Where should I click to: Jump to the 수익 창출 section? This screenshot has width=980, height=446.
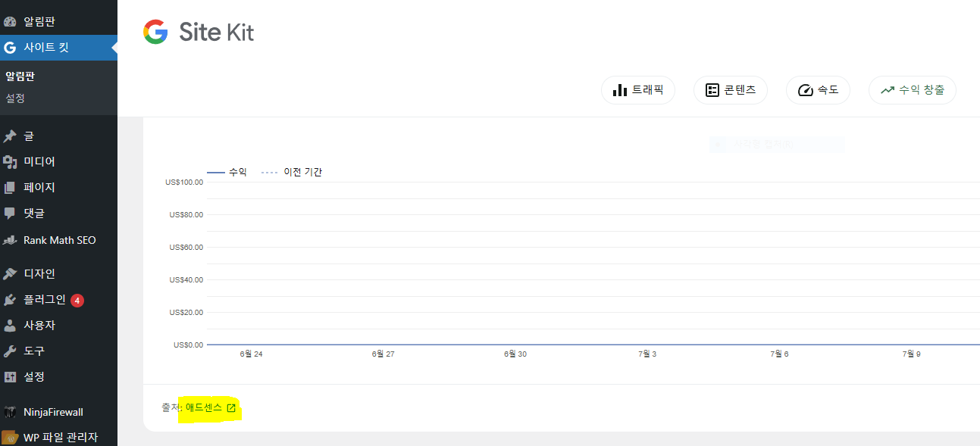tap(913, 90)
